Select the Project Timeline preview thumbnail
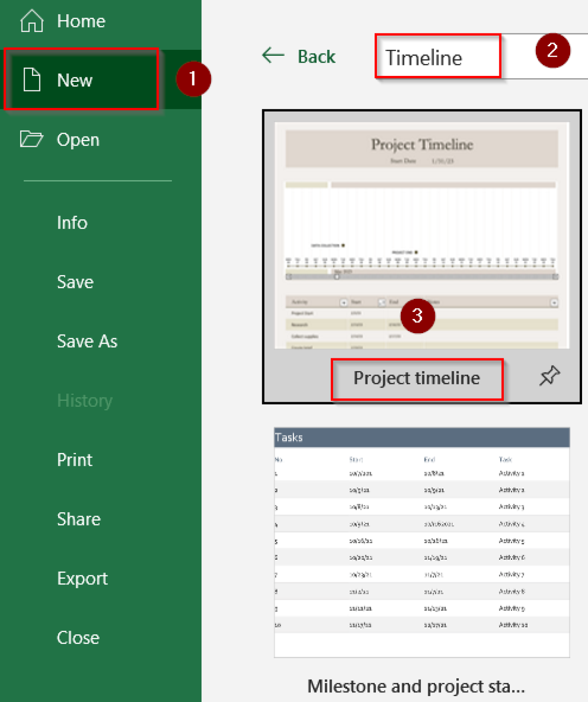 tap(421, 235)
